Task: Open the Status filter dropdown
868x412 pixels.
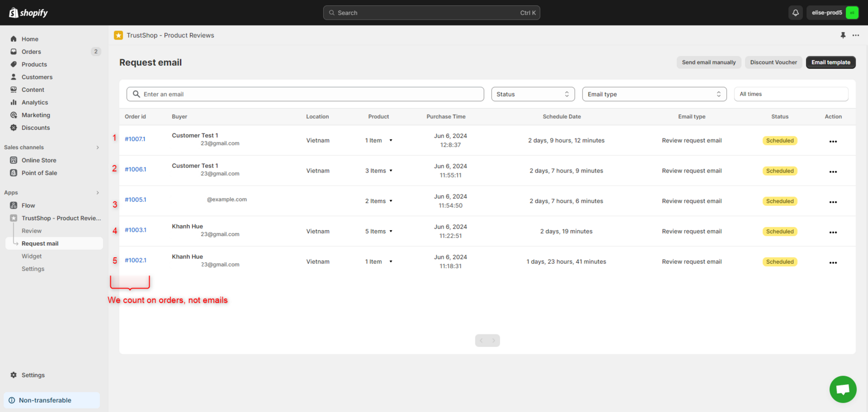Action: click(532, 94)
